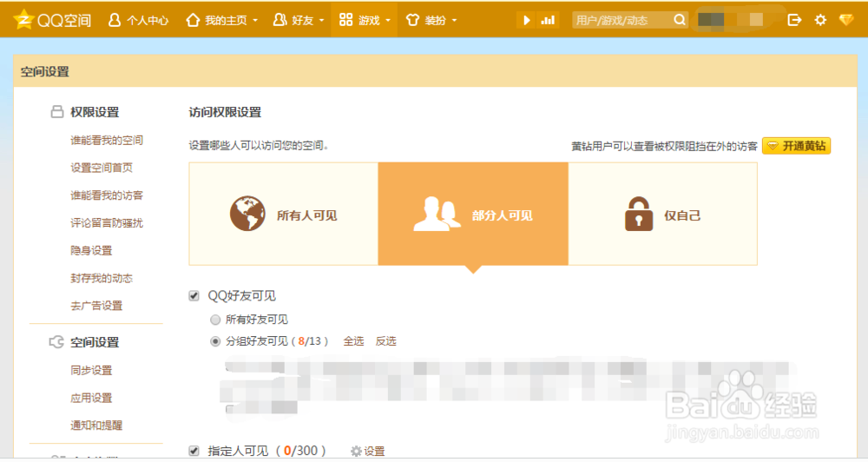Open 设置空间首页 in sidebar
This screenshot has height=462, width=868.
102,168
